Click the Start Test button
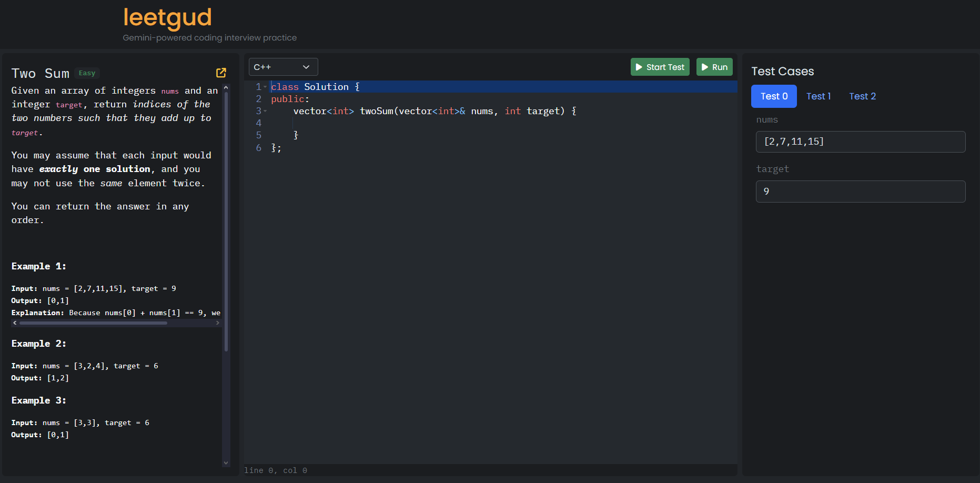 coord(660,67)
